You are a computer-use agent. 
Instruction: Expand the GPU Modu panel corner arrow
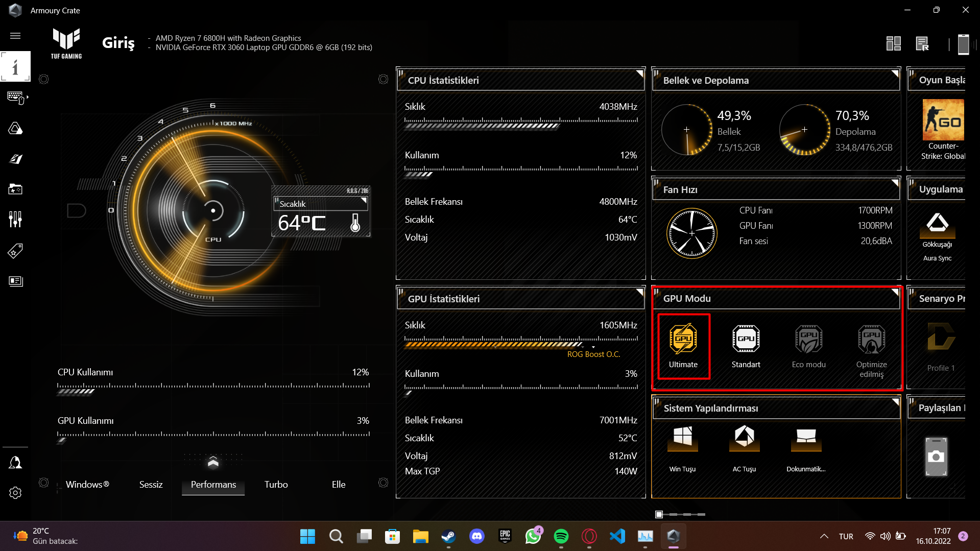(x=895, y=292)
